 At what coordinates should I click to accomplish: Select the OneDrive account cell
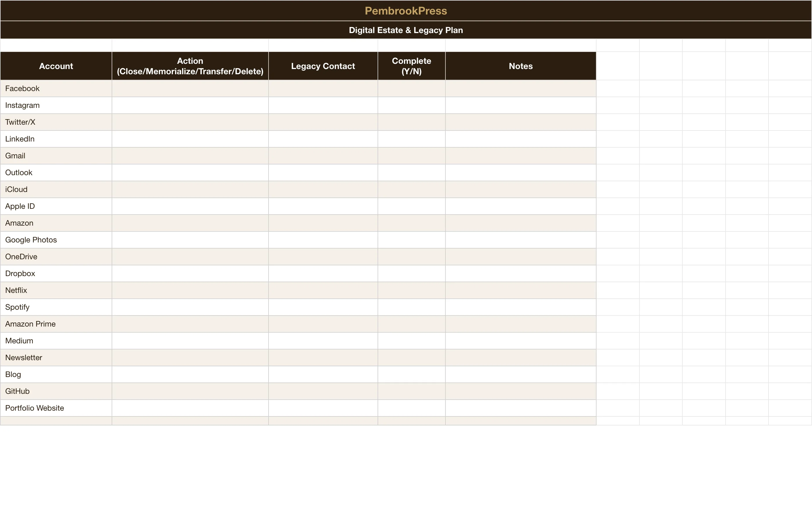point(56,257)
